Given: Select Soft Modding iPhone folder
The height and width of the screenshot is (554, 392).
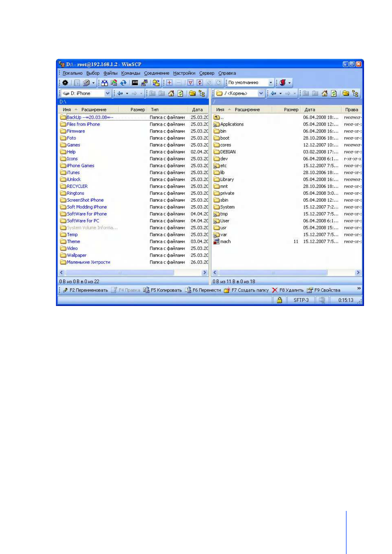Looking at the screenshot, I should tap(84, 207).
